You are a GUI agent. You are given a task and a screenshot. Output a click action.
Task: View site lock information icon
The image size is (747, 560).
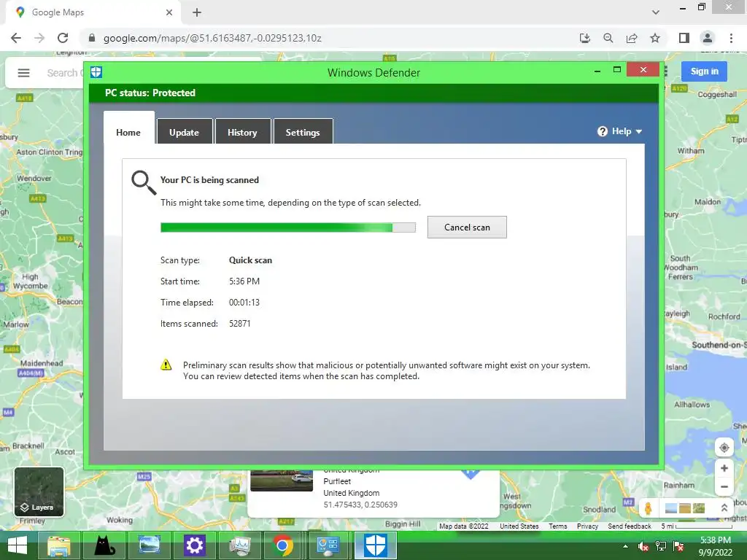click(x=92, y=38)
